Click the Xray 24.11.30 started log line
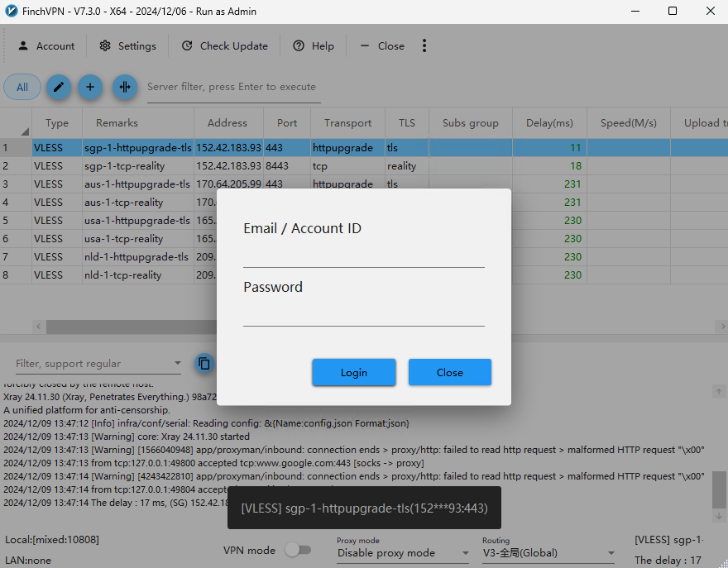The image size is (728, 568). click(127, 437)
